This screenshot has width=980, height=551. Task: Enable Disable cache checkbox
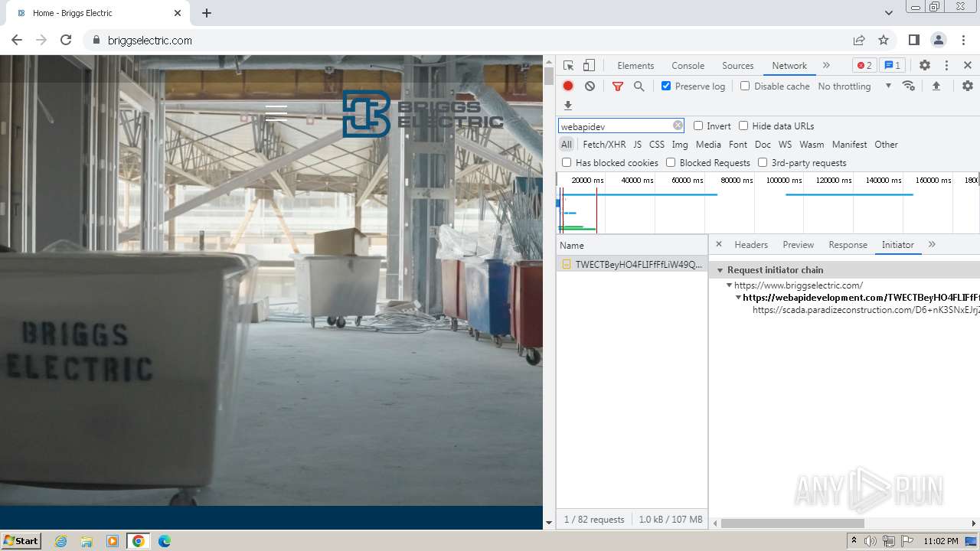tap(745, 86)
